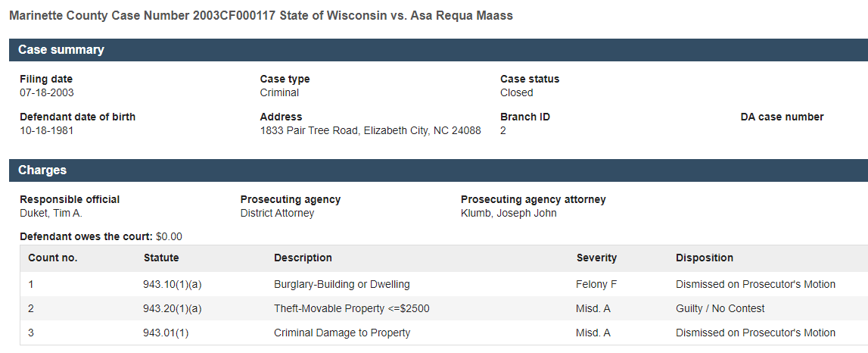Click attorney name Klumb, Joseph John

click(x=509, y=214)
